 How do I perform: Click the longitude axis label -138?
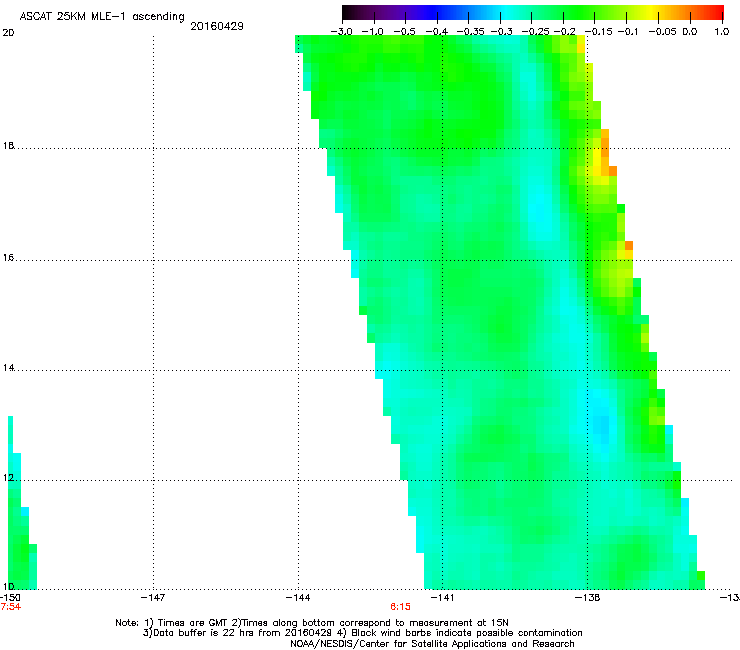pyautogui.click(x=588, y=598)
